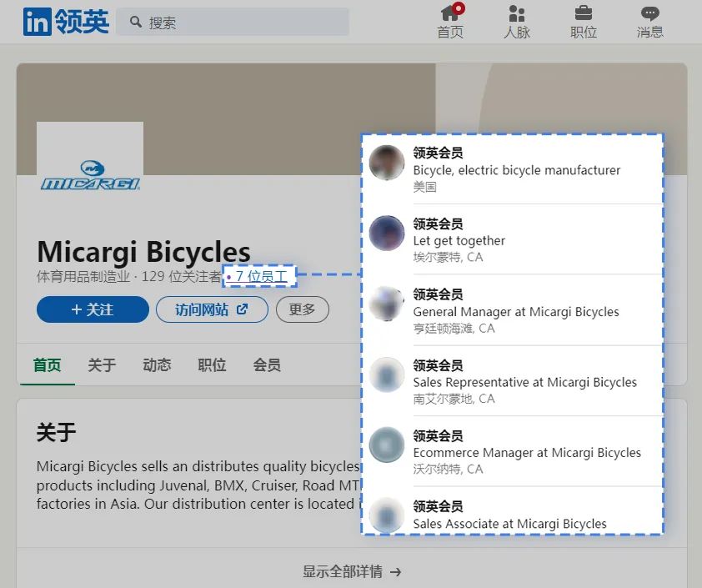Viewport: 702px width, 588px height.
Task: Click location 南艾尔蒙地, CA
Action: coord(454,399)
